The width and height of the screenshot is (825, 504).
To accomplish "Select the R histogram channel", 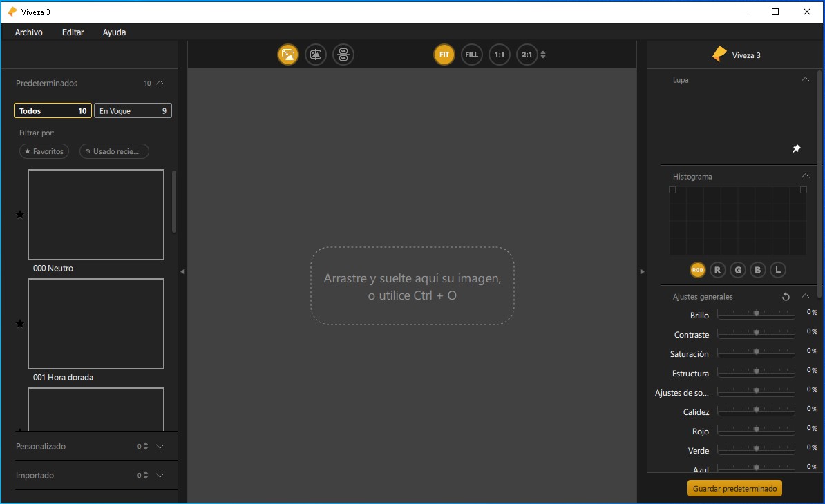I will [x=717, y=270].
